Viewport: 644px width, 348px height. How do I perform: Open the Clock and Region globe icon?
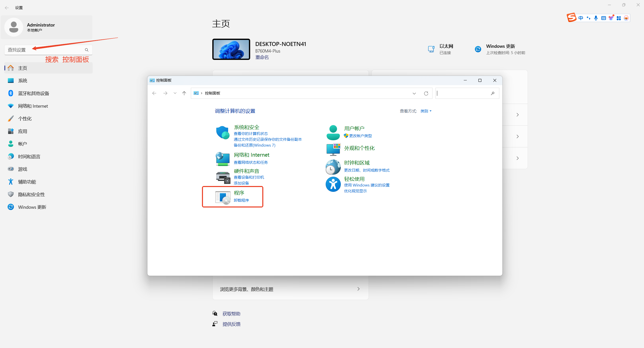[333, 167]
